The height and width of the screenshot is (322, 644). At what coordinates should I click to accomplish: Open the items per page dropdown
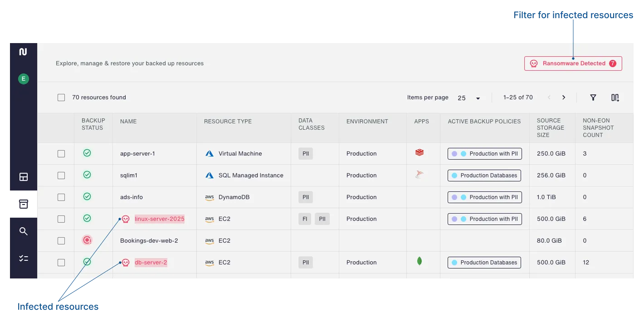(x=469, y=98)
